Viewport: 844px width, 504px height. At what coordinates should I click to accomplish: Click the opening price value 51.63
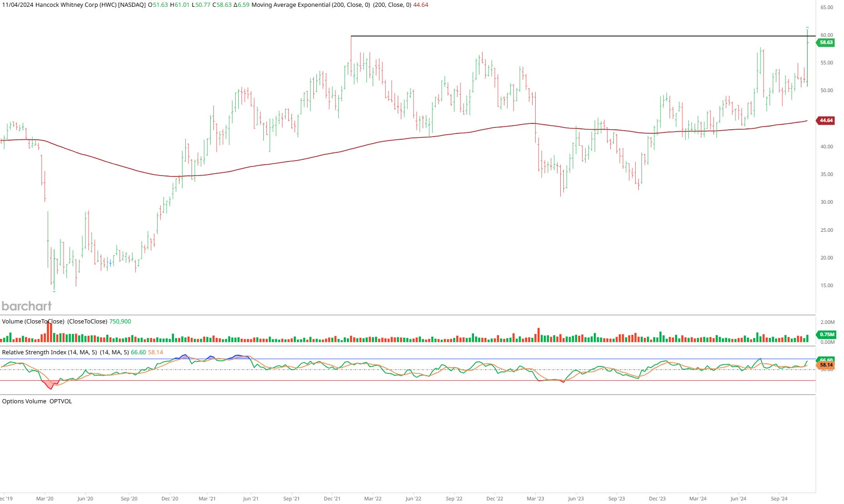[x=160, y=5]
